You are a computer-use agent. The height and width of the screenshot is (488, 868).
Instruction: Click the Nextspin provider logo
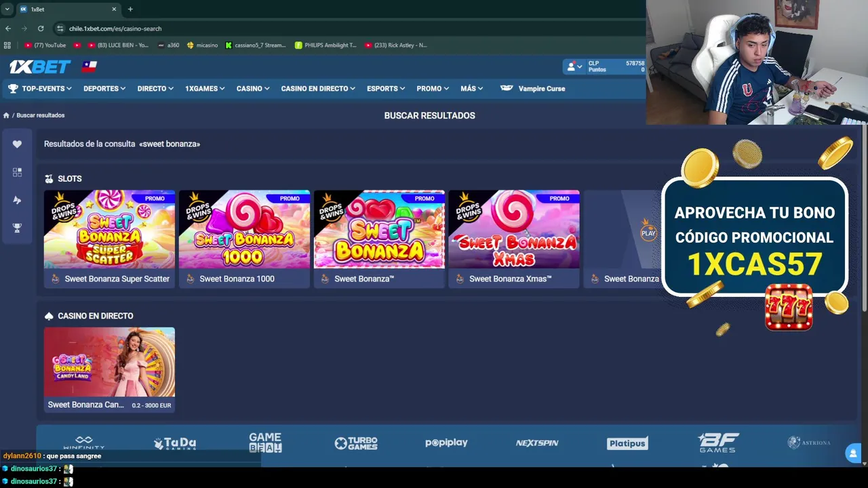[x=537, y=443]
